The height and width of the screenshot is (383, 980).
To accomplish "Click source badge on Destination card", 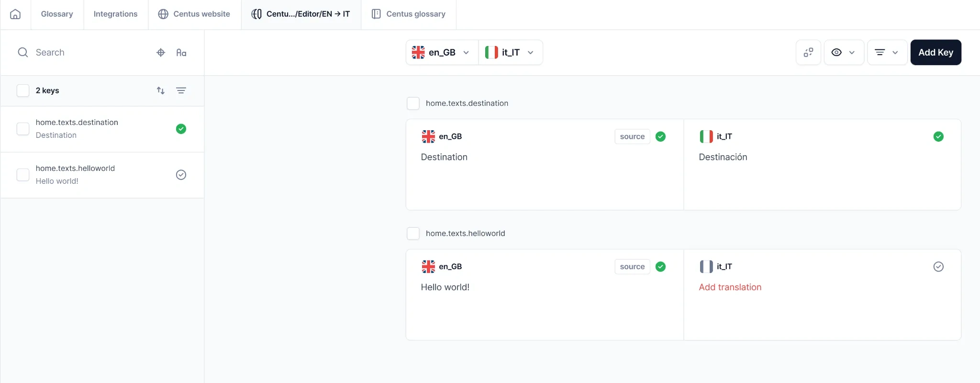I will (632, 136).
